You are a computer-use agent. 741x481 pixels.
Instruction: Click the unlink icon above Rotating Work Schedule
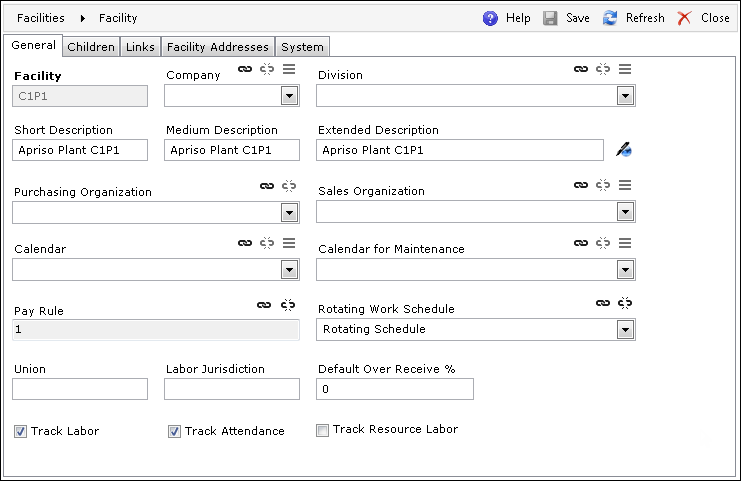(625, 303)
